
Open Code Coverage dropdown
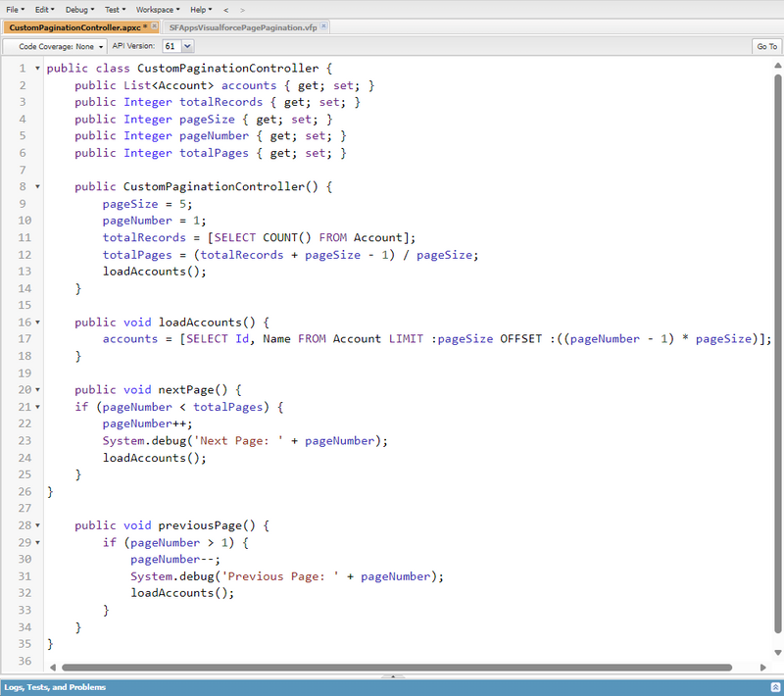tap(55, 46)
